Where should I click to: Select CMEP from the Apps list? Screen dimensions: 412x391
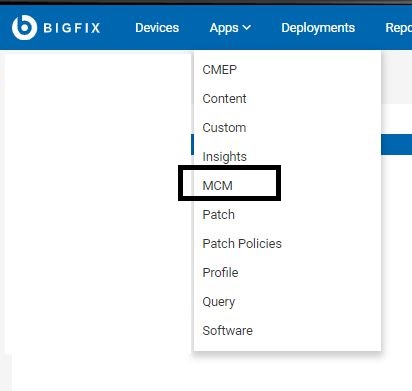220,70
